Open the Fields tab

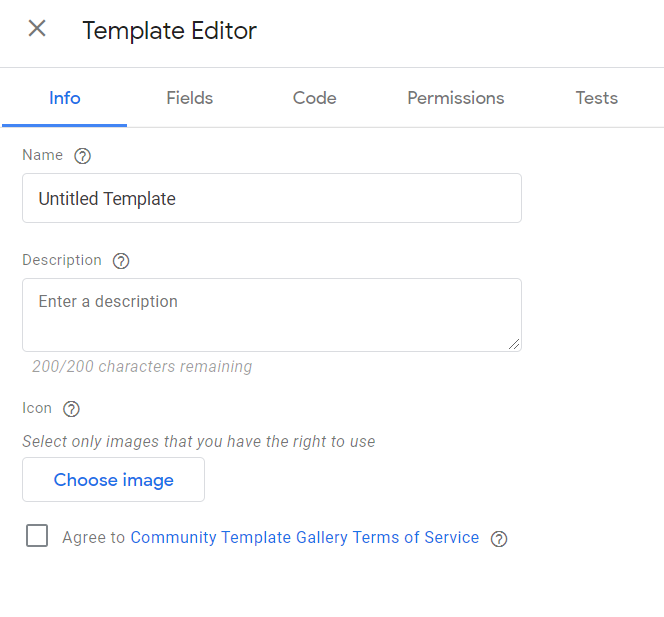[x=189, y=98]
